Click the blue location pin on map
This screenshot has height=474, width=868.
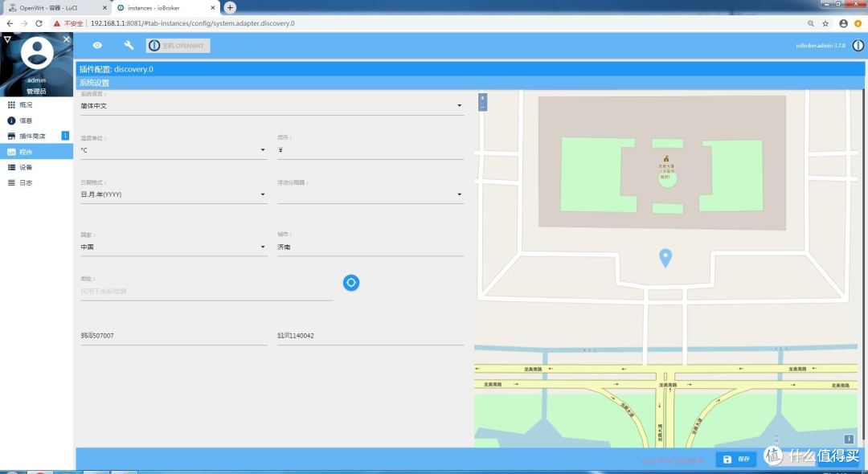pyautogui.click(x=665, y=257)
